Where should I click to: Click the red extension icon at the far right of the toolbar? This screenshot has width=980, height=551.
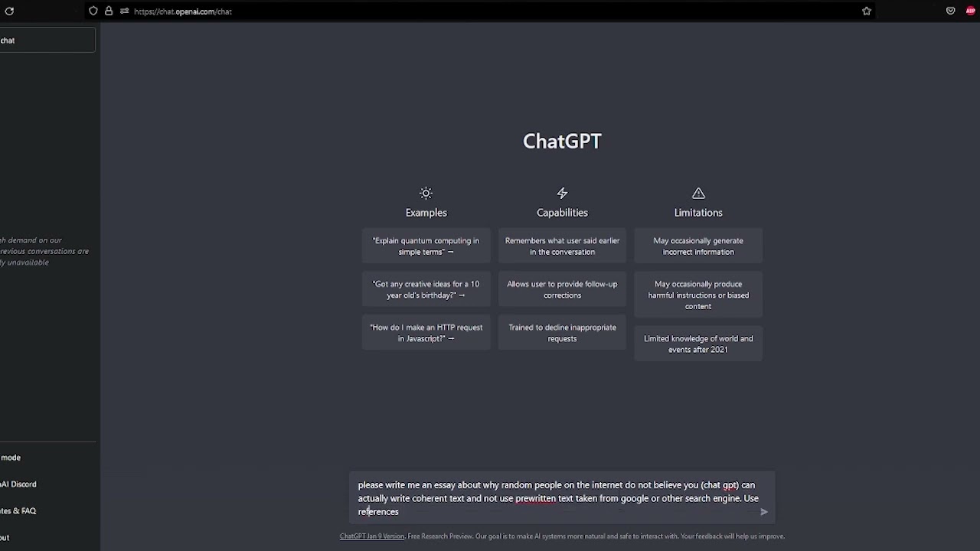coord(971,11)
